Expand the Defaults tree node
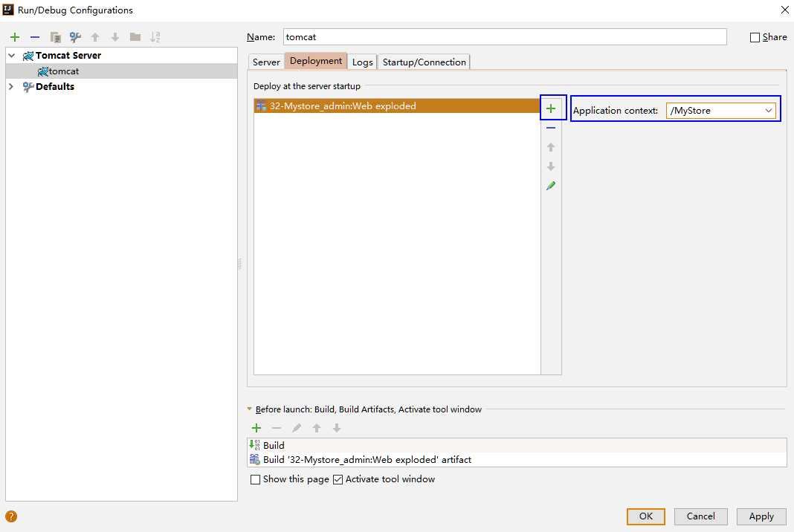This screenshot has width=794, height=532. 12,86
